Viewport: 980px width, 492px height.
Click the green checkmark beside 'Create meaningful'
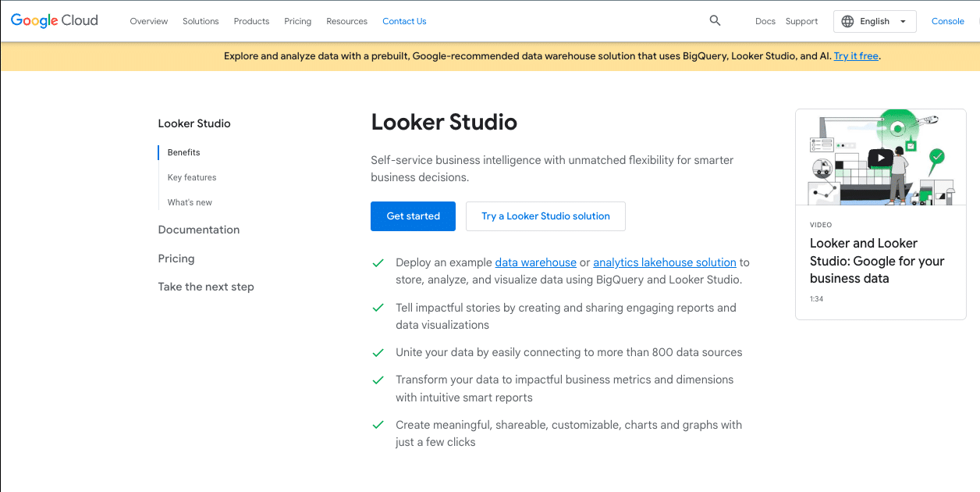378,425
